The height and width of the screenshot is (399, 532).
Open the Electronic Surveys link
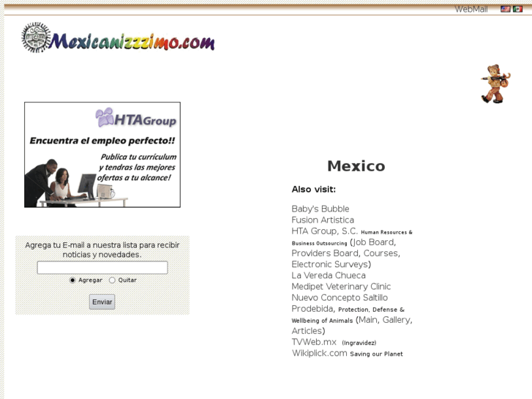[330, 264]
